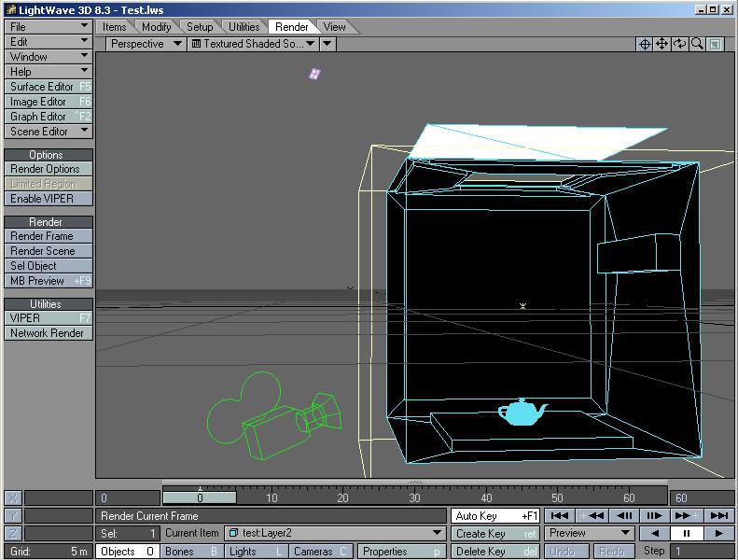Click the timeline frame slider handle at 0
Viewport: 738px width, 560px height.
pos(200,497)
